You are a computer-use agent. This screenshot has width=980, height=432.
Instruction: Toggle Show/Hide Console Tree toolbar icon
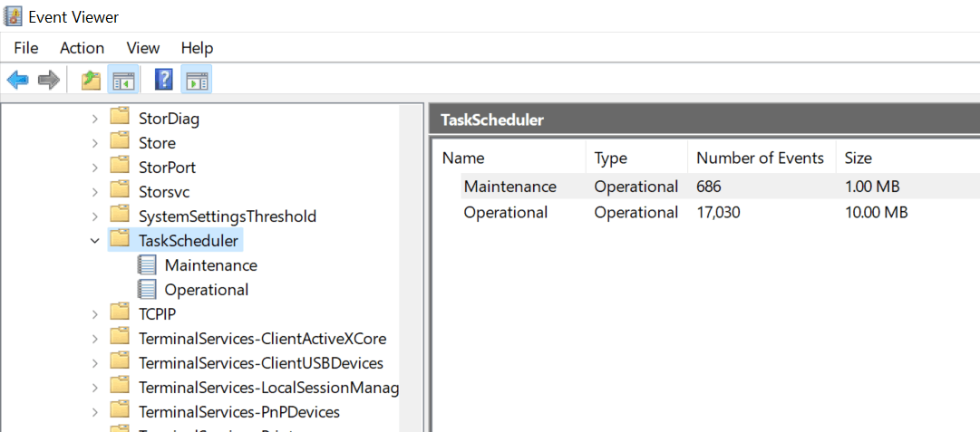[x=123, y=80]
